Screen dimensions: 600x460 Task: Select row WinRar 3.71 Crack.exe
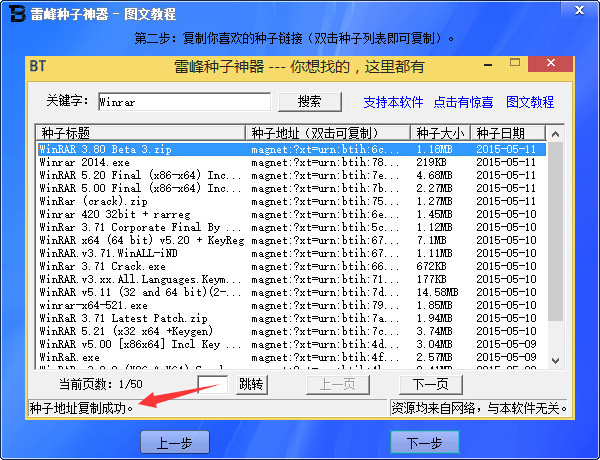(x=292, y=266)
